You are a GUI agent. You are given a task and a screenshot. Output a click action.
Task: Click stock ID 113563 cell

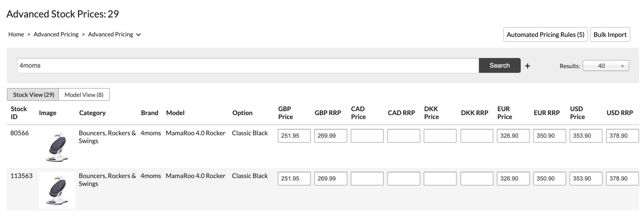click(x=22, y=176)
